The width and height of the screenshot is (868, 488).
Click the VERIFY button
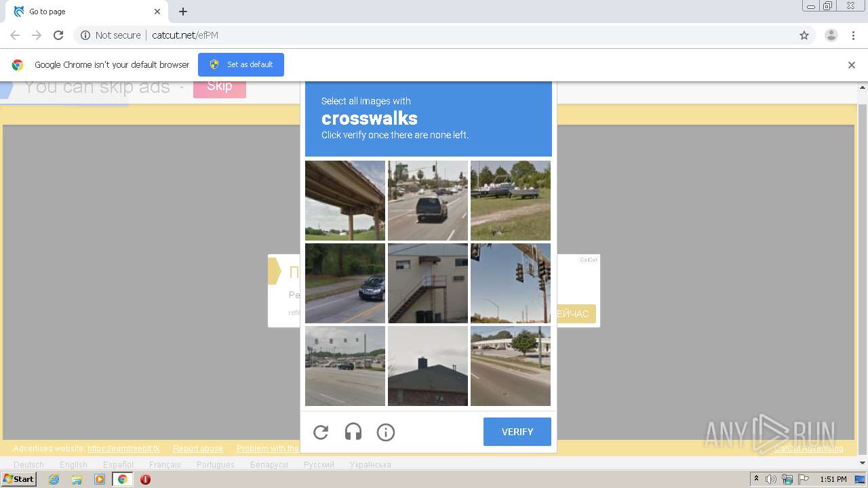point(517,432)
